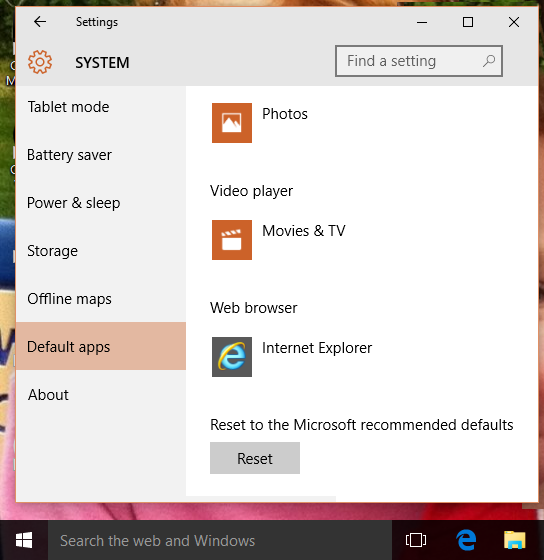Launch Microsoft Edge from the taskbar
The image size is (544, 560).
[x=466, y=540]
